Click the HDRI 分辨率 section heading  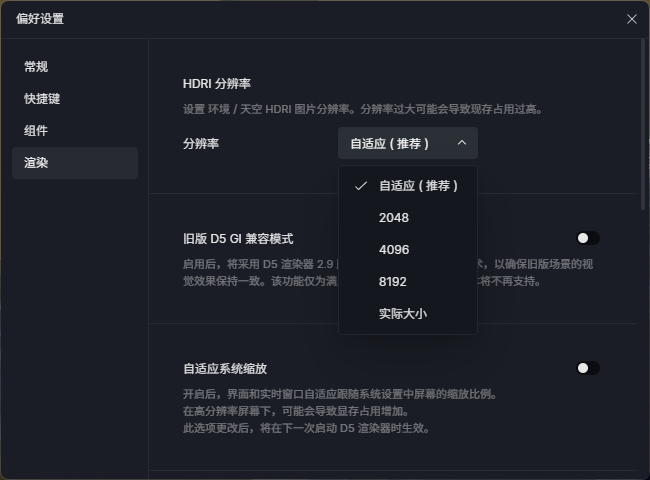pos(217,84)
